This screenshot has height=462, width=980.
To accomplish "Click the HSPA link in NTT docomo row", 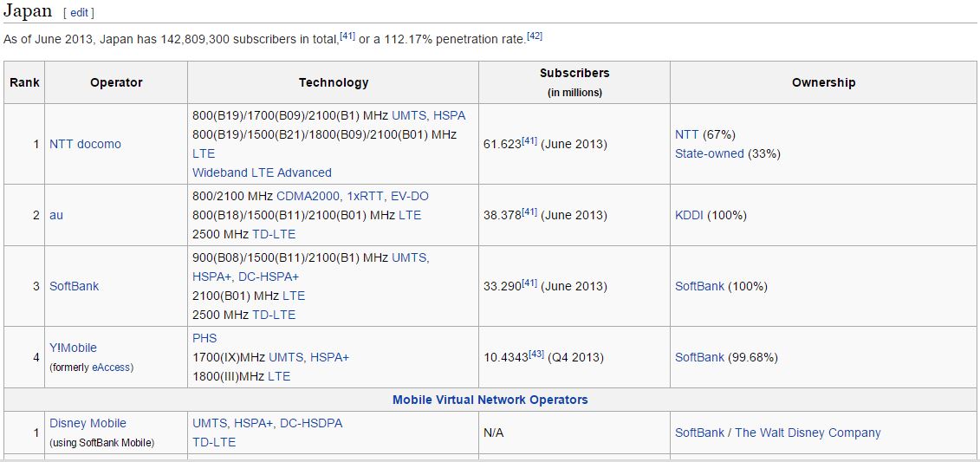I will coord(450,115).
